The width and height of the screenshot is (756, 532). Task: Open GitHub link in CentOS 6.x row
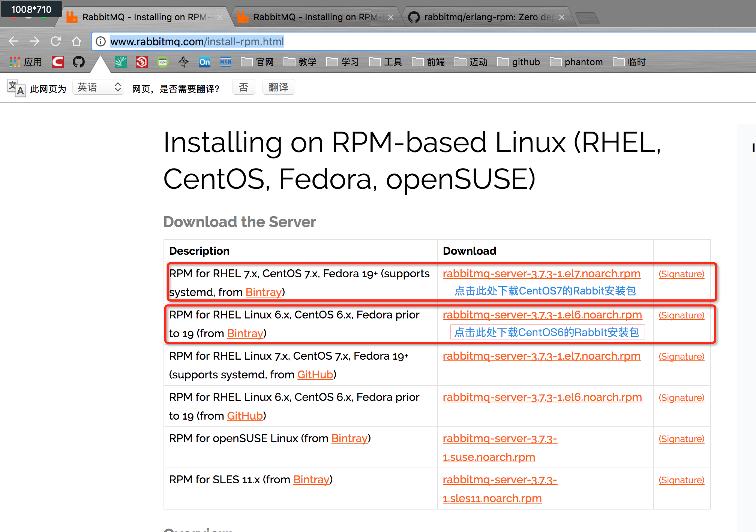[x=245, y=416]
